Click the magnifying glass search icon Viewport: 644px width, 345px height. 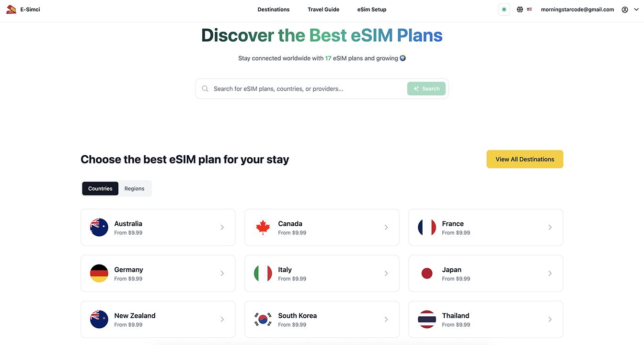click(x=205, y=89)
